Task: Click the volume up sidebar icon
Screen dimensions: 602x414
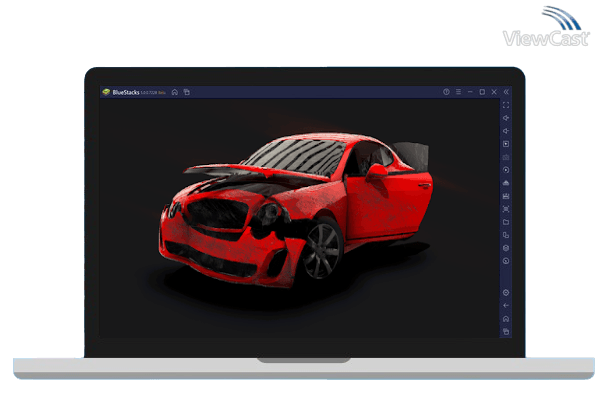Action: pyautogui.click(x=506, y=118)
